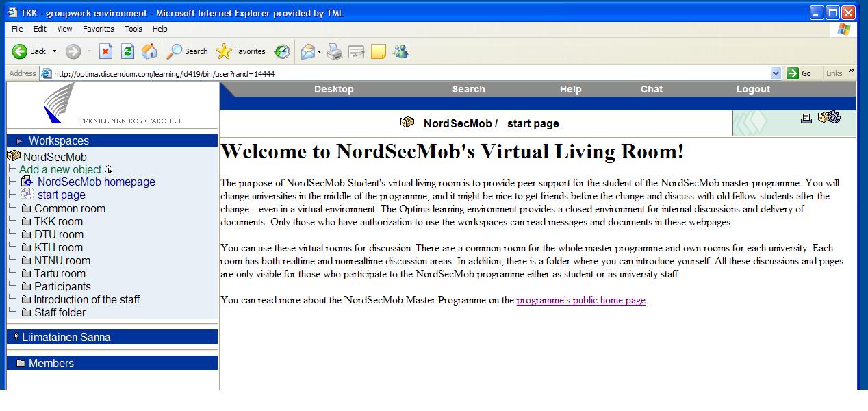Open the Tartu room folder
868x411 pixels.
(60, 273)
